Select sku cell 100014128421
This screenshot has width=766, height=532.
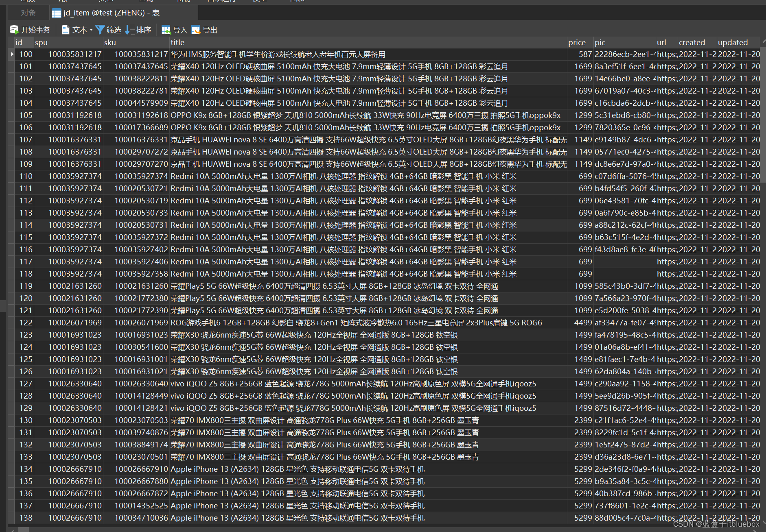point(136,408)
